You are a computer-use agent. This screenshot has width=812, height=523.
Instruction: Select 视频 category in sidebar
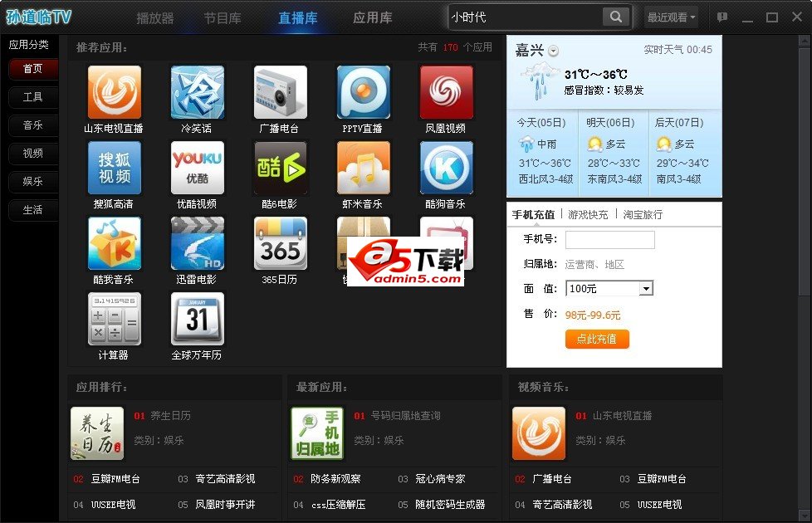(33, 154)
